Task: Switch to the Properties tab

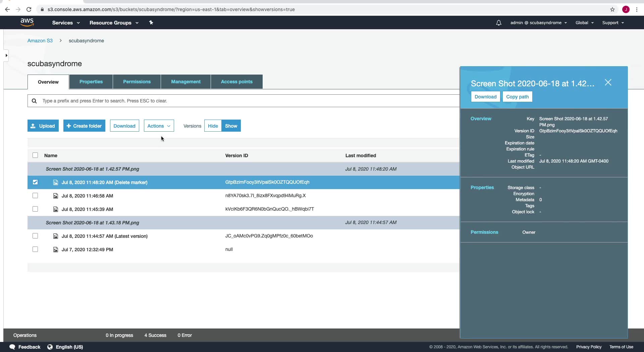Action: coord(91,82)
